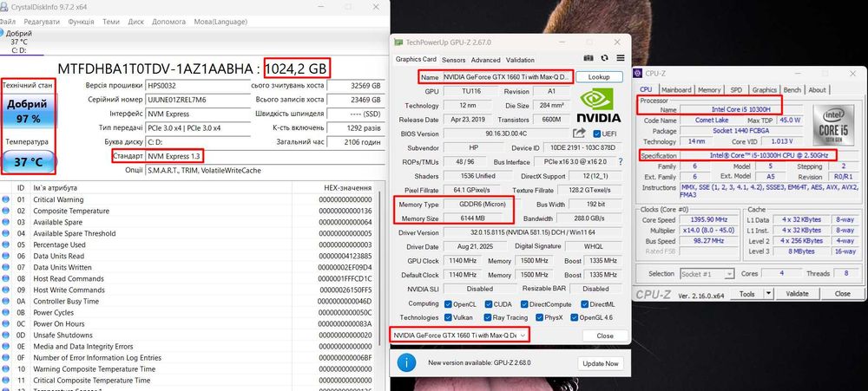Click Tools button in CPU-Z
Viewport: 868px width, 391px height.
pos(746,294)
